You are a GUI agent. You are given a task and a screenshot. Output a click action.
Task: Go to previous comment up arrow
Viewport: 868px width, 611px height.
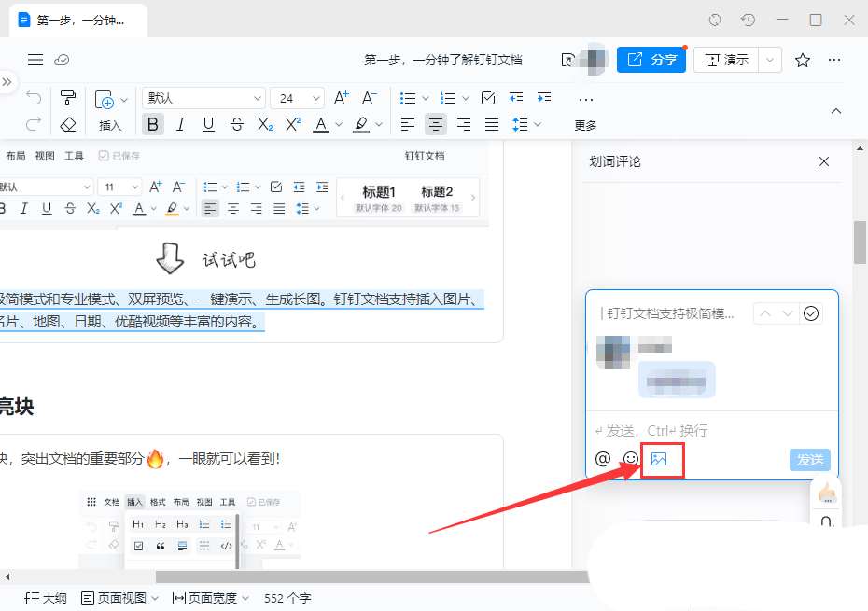tap(765, 313)
